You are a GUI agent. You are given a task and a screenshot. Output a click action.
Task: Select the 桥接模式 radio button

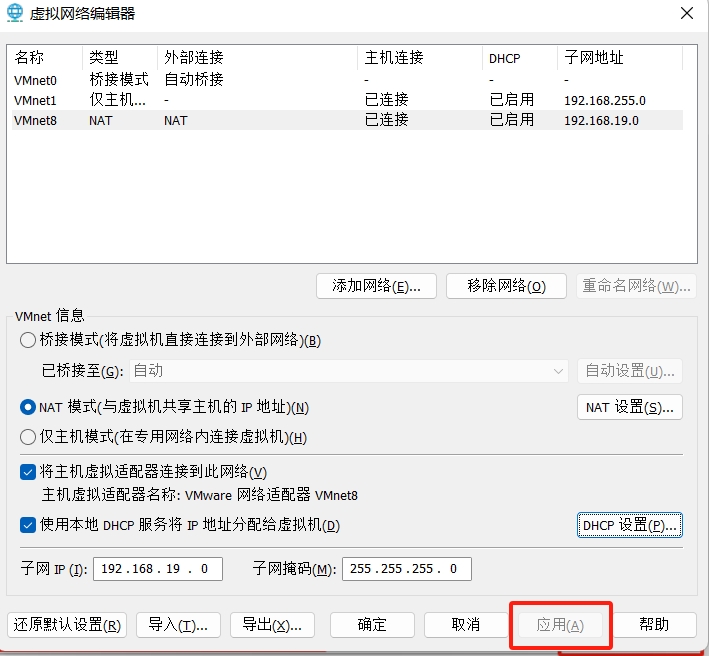(x=28, y=340)
